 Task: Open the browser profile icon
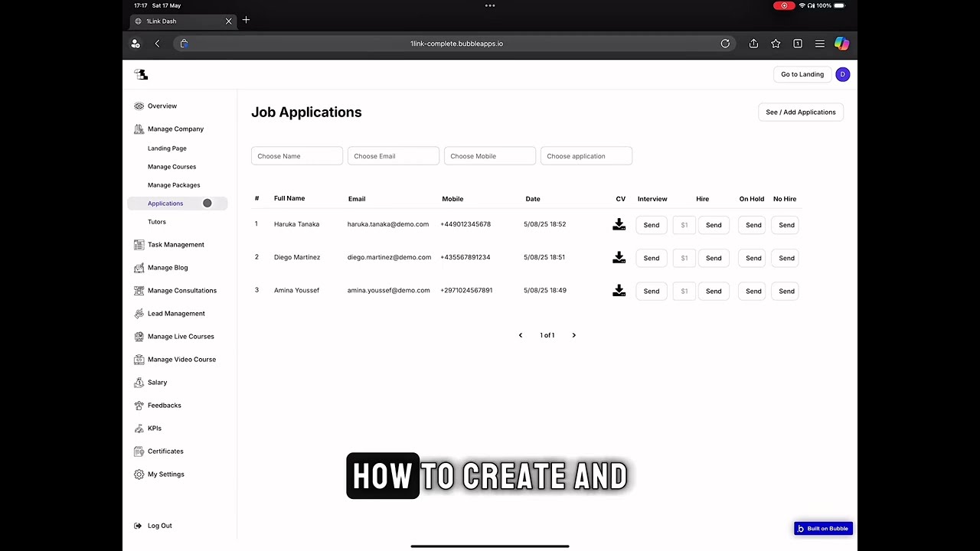tap(136, 44)
